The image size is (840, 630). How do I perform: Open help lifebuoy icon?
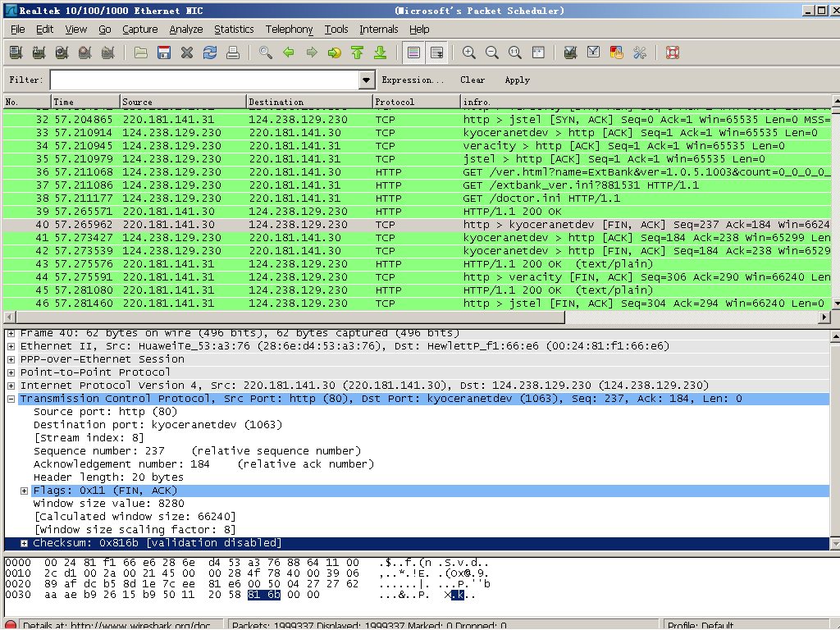coord(673,52)
